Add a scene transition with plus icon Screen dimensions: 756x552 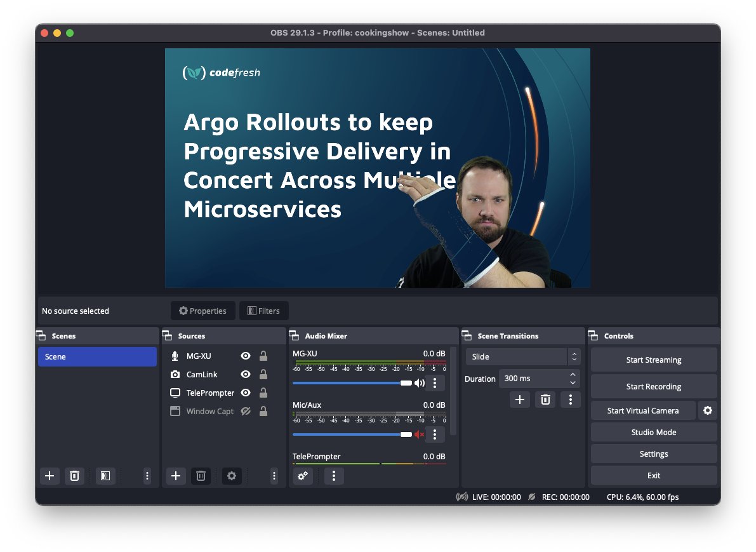(520, 400)
